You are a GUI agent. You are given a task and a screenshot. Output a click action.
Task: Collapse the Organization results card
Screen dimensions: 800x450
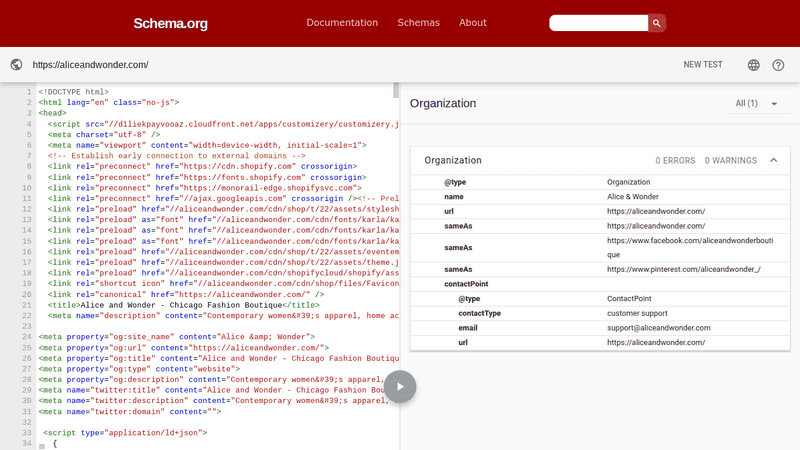click(773, 160)
